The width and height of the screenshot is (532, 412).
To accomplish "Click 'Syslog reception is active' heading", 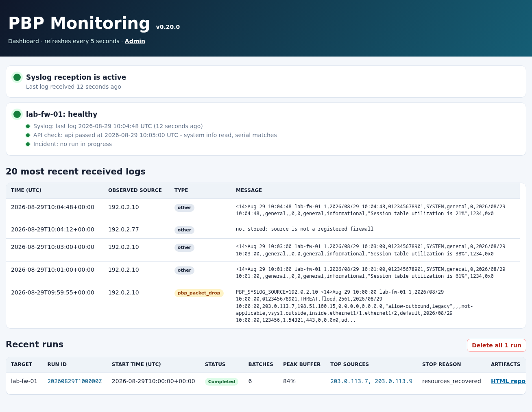I will [x=76, y=77].
